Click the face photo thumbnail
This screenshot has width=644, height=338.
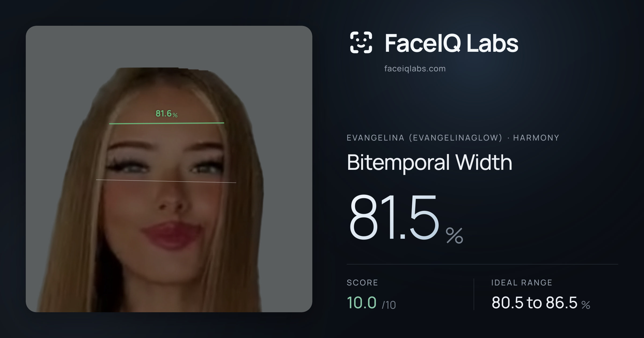point(169,169)
